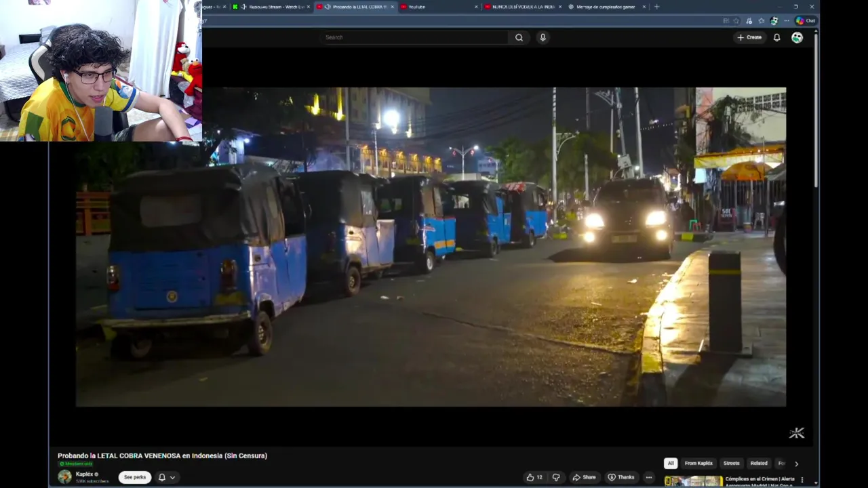Close the plain YouTube tab

(476, 7)
